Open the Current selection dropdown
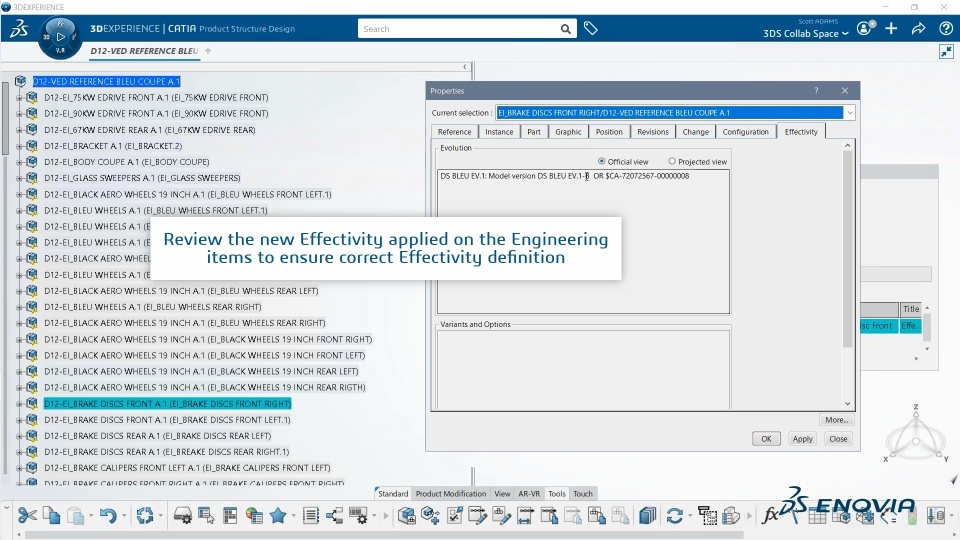The width and height of the screenshot is (960, 540). [849, 113]
